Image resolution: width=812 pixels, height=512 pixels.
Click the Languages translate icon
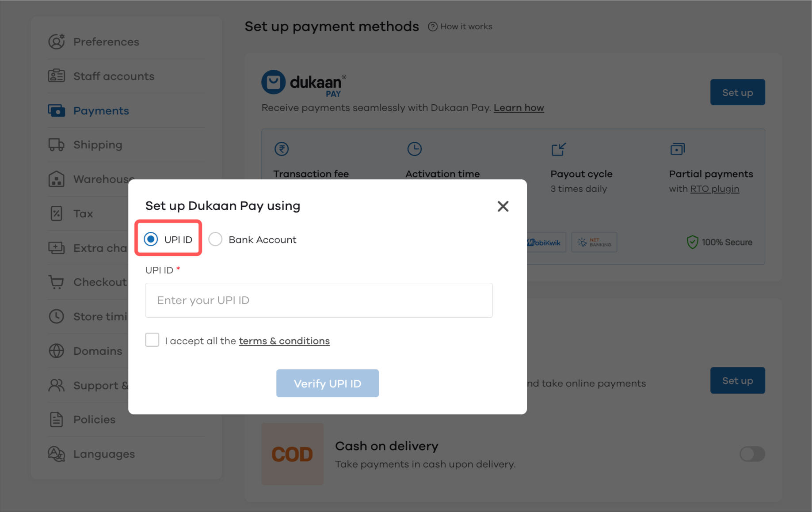56,454
